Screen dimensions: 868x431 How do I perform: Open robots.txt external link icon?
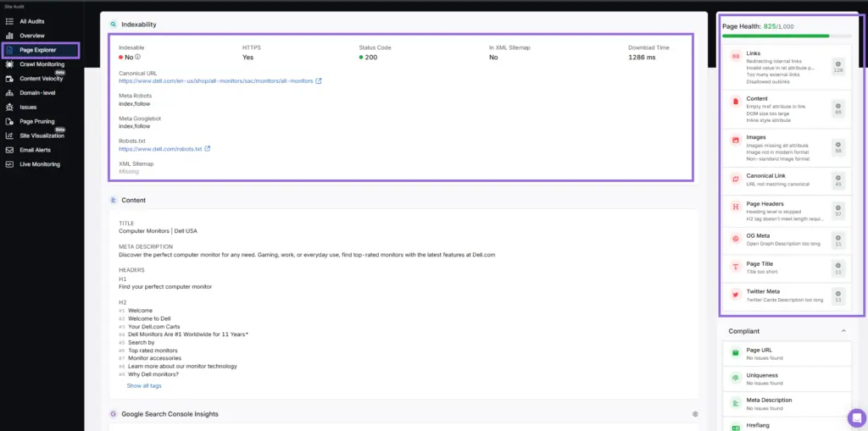click(x=207, y=149)
